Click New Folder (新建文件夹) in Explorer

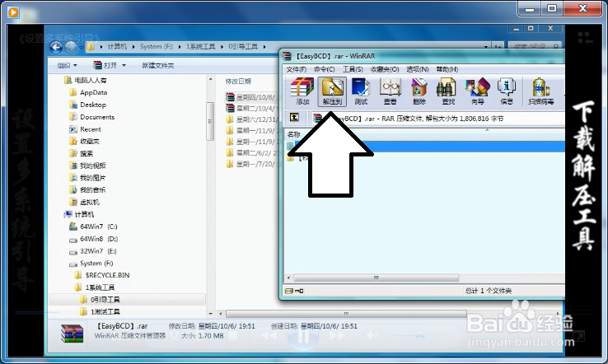(x=158, y=66)
